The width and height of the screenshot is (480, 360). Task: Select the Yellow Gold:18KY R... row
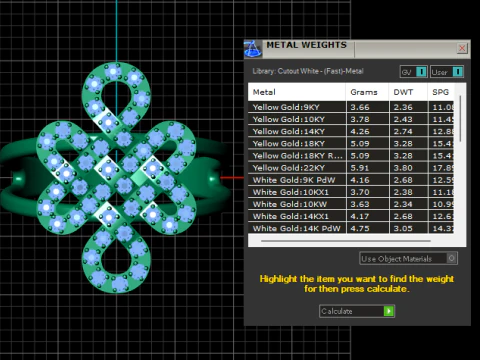coord(351,156)
